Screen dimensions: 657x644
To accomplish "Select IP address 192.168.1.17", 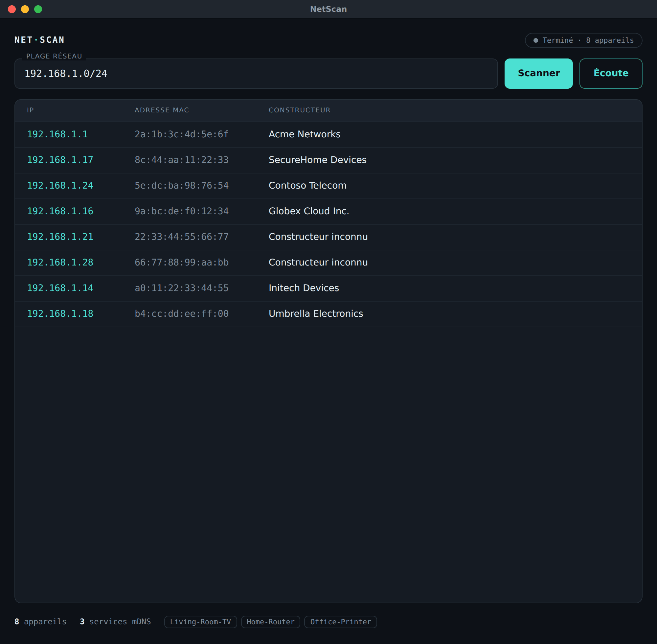I will (x=60, y=160).
